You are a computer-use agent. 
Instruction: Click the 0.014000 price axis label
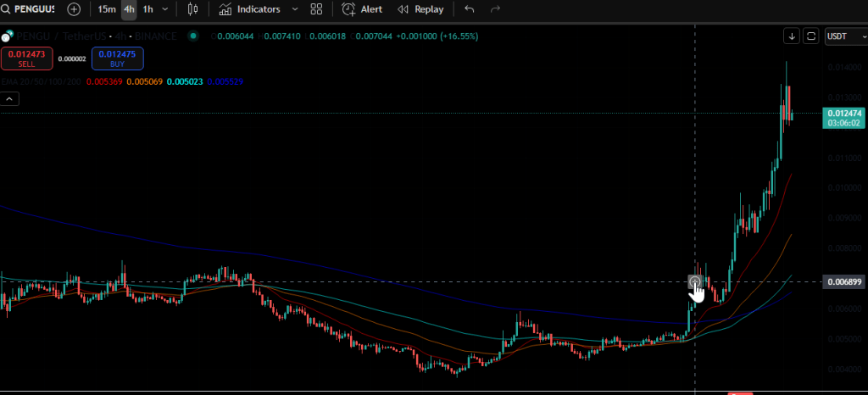(x=844, y=67)
